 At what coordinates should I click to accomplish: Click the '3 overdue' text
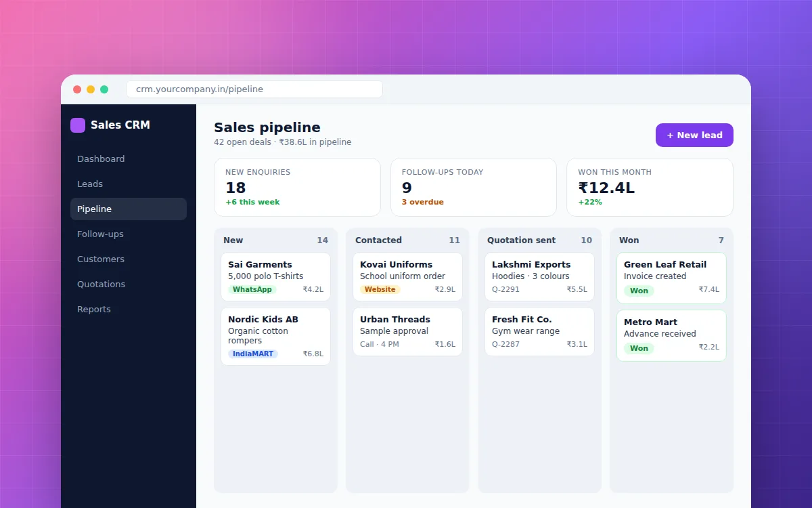coord(422,202)
